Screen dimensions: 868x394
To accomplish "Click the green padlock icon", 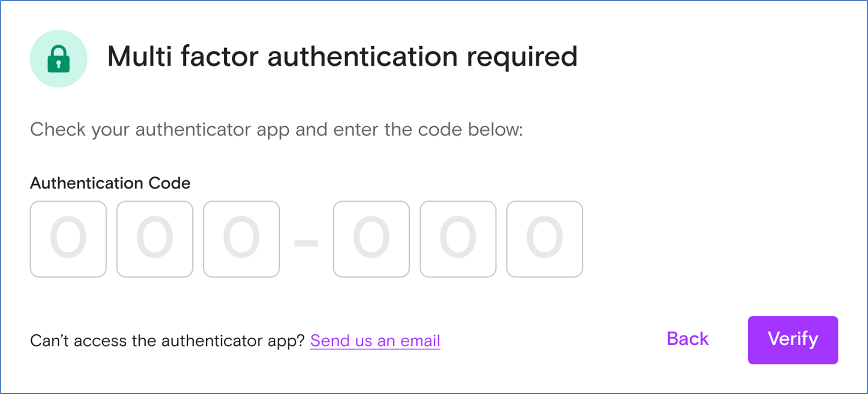I will tap(58, 59).
